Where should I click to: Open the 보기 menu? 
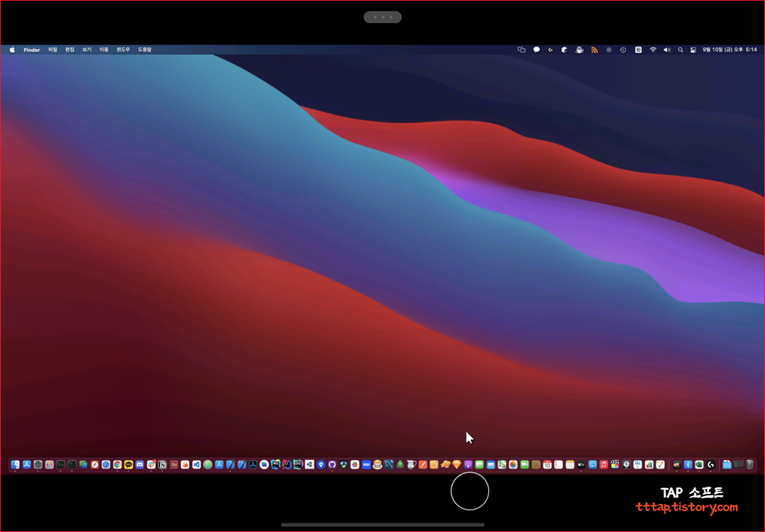click(x=87, y=50)
